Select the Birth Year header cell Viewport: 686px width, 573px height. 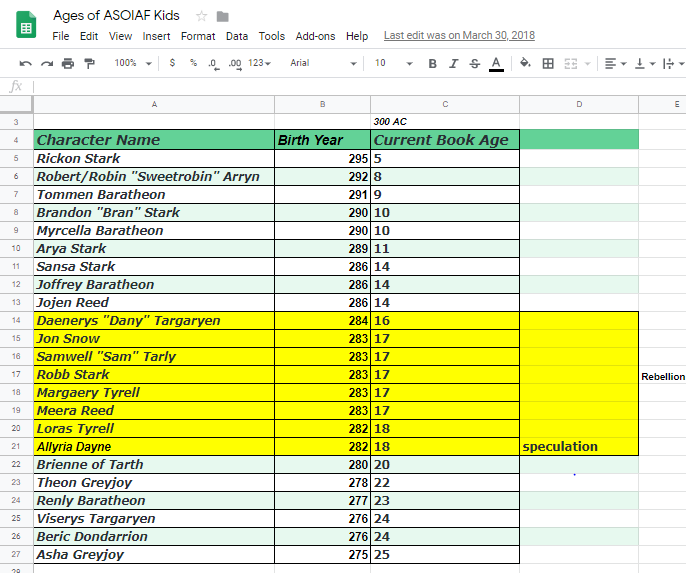(x=322, y=140)
